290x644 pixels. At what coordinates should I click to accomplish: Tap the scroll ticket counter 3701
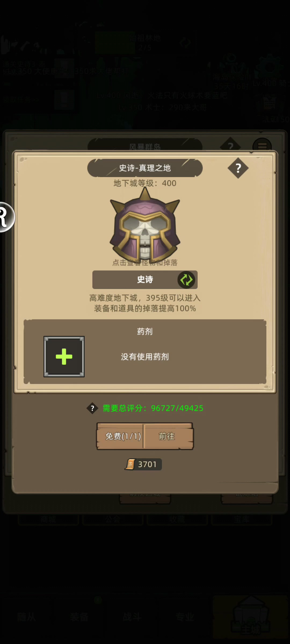(143, 464)
